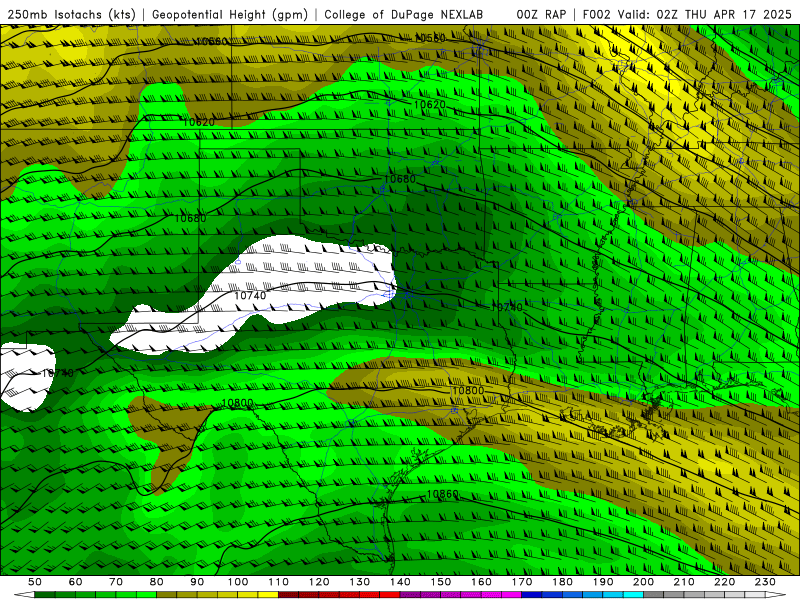The width and height of the screenshot is (800, 600).
Task: Select the 130 value on the color scale
Action: click(x=360, y=582)
